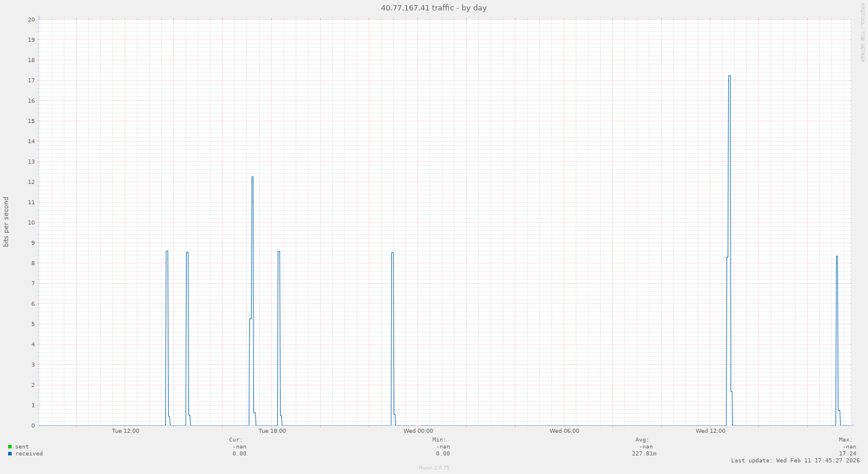868x474 pixels.
Task: Click the 'Munin 2.0.75' footer text
Action: [434, 468]
